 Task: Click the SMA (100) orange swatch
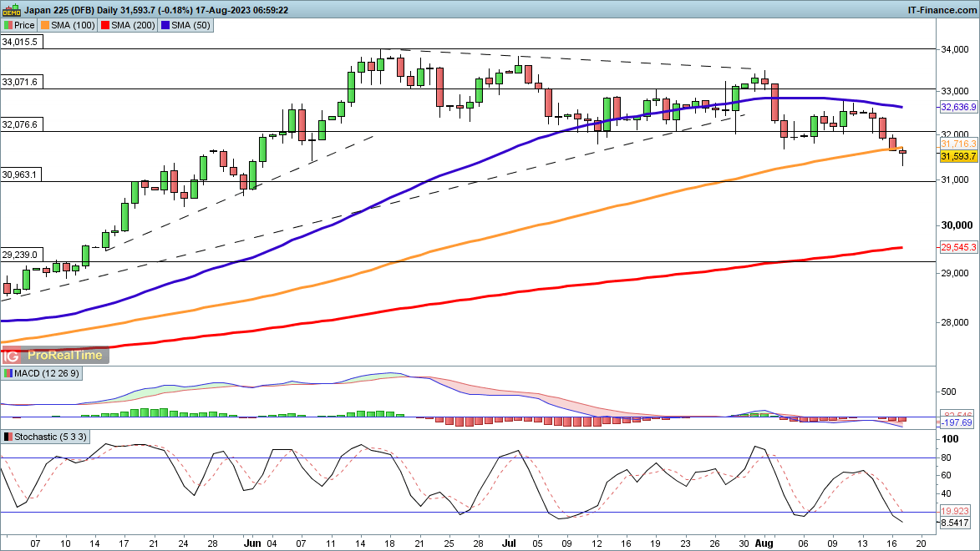click(45, 26)
